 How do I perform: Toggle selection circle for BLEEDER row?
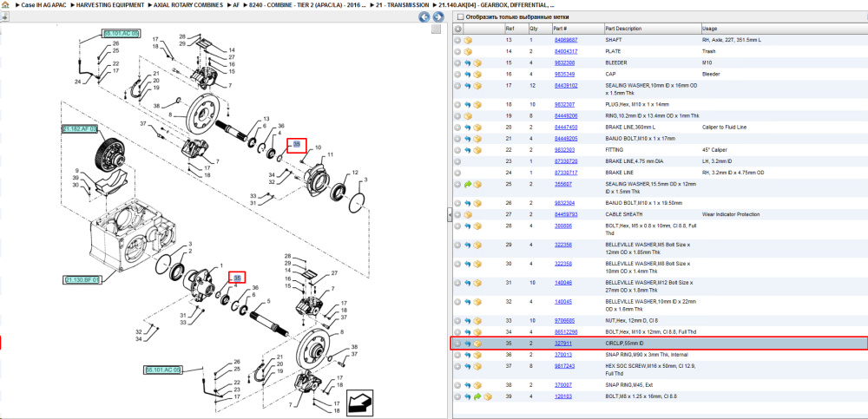[x=457, y=63]
